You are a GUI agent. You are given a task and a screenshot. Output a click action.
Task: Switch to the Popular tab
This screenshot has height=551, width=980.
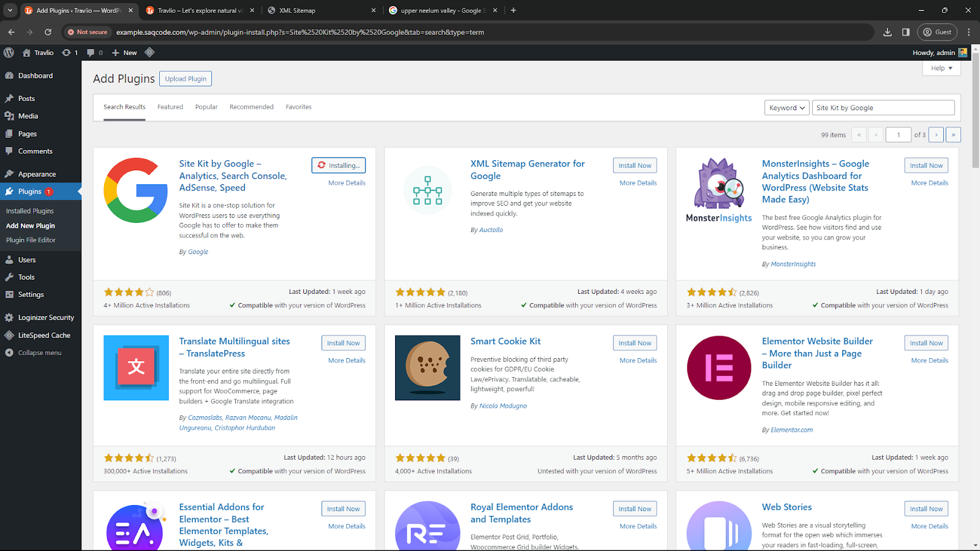[206, 107]
